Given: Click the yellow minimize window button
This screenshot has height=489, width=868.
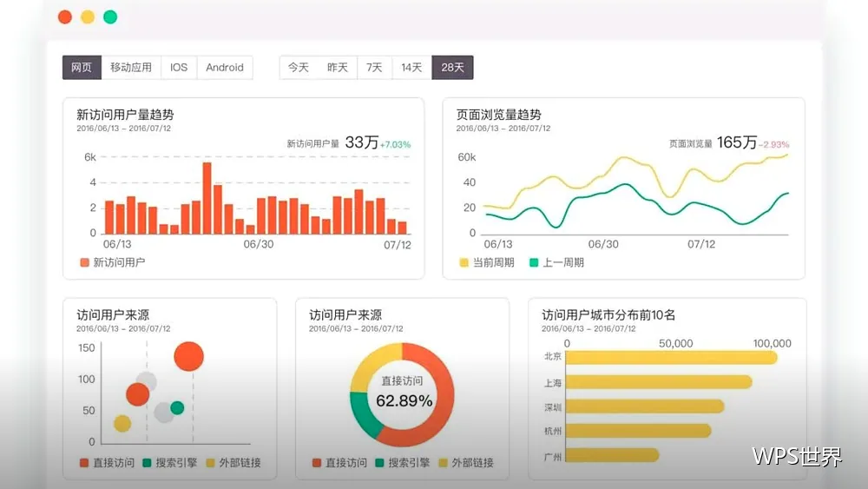Looking at the screenshot, I should tap(88, 17).
